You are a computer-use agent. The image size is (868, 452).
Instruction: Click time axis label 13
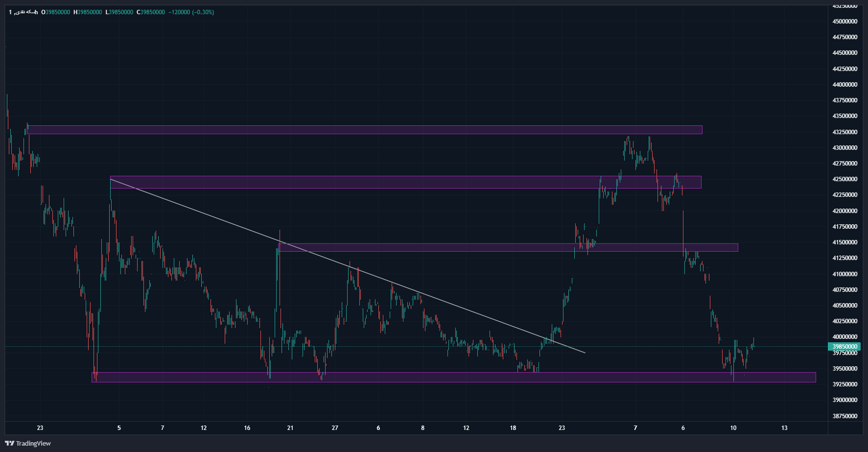click(784, 428)
